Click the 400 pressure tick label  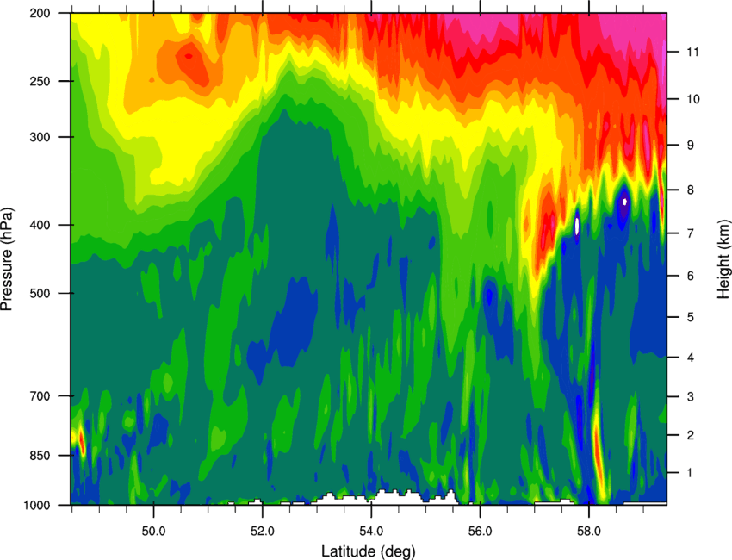[x=40, y=225]
